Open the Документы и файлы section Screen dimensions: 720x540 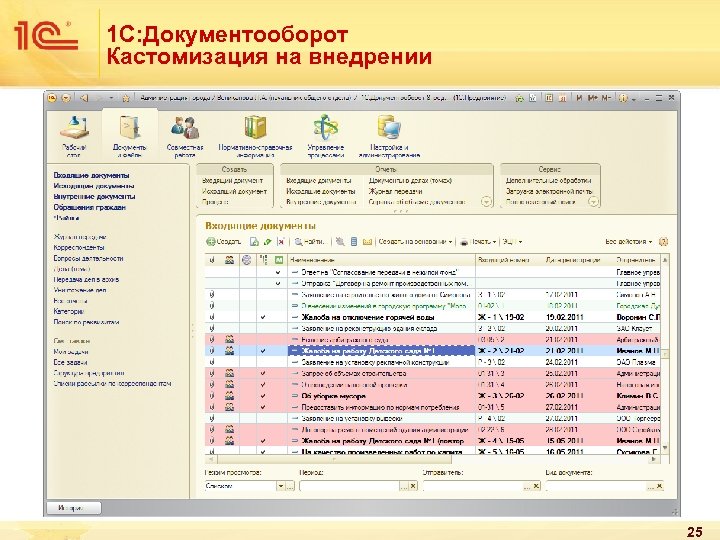point(129,134)
